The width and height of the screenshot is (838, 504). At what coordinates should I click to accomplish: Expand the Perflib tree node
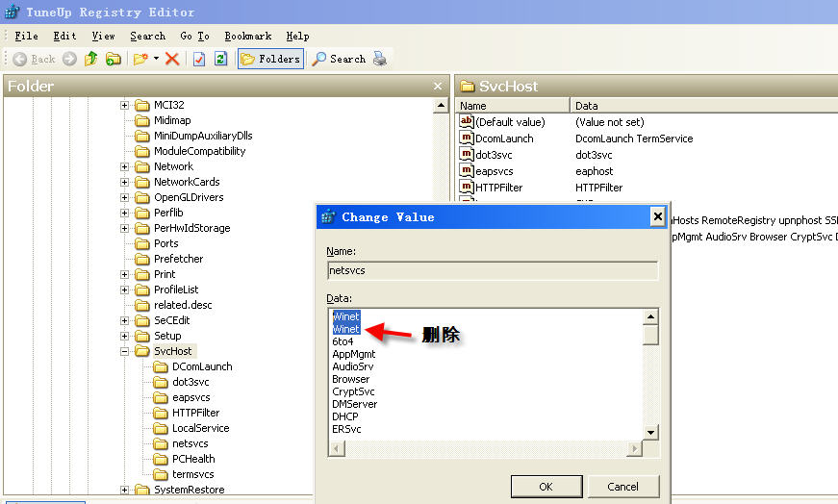tap(124, 214)
